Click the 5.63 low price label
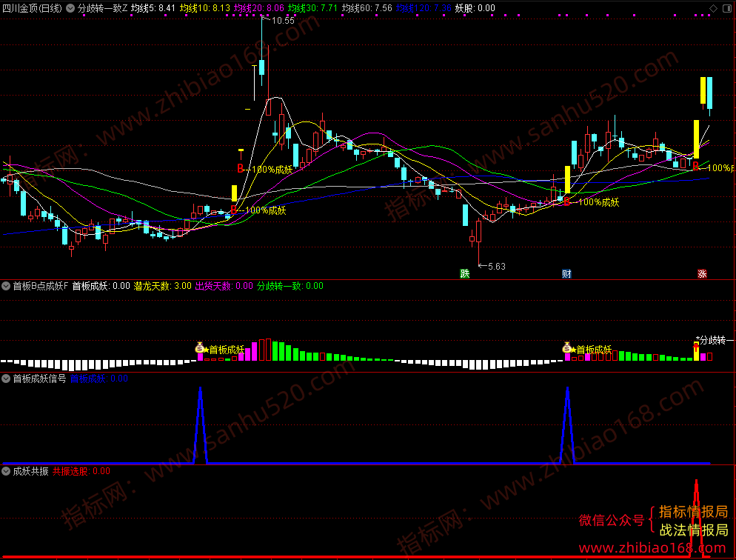Image resolution: width=736 pixels, height=560 pixels. (497, 267)
